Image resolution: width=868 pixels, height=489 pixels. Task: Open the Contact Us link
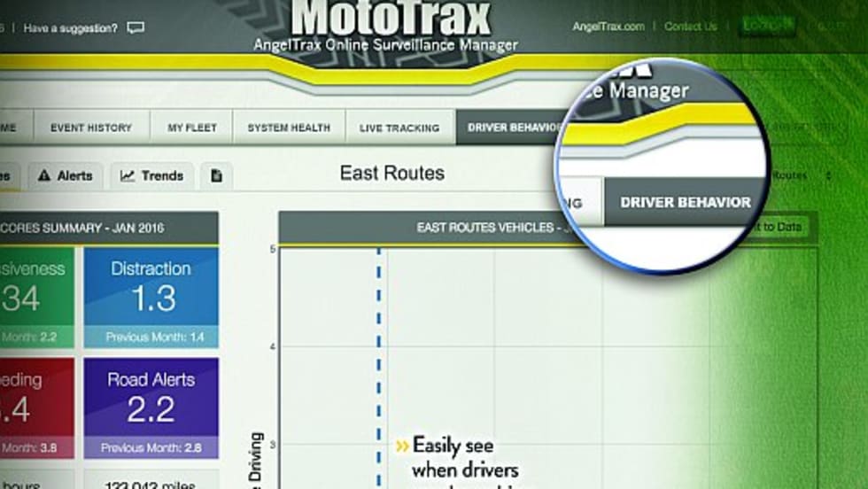point(691,27)
